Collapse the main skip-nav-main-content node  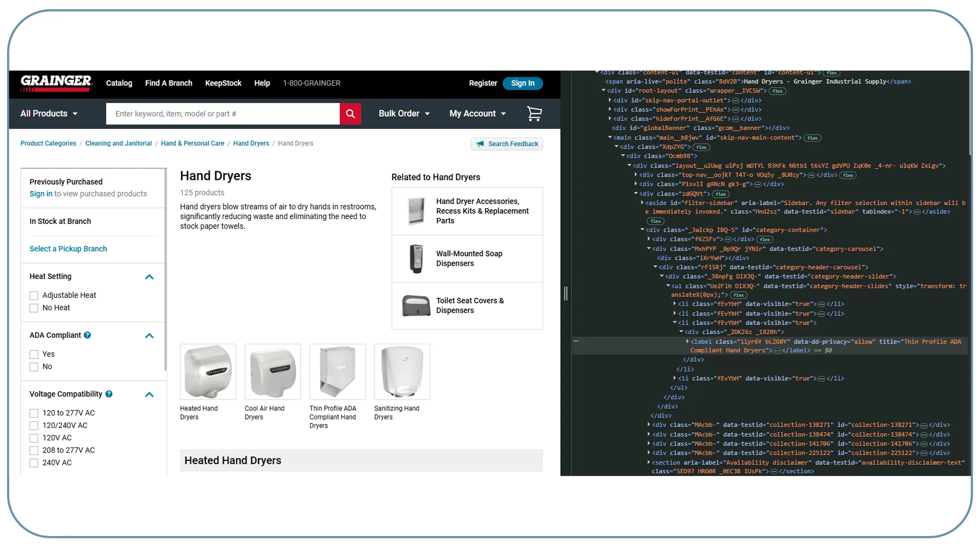(x=610, y=138)
